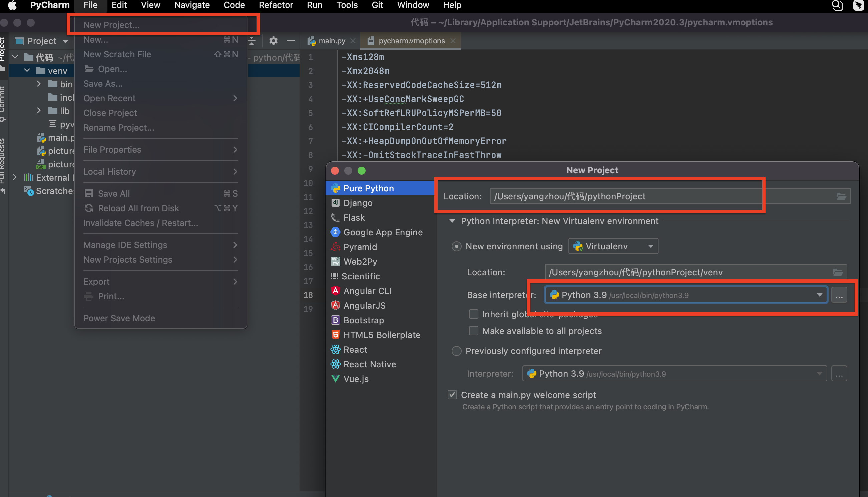Open the Project panel settings gear
Viewport: 868px width, 497px height.
coord(273,41)
